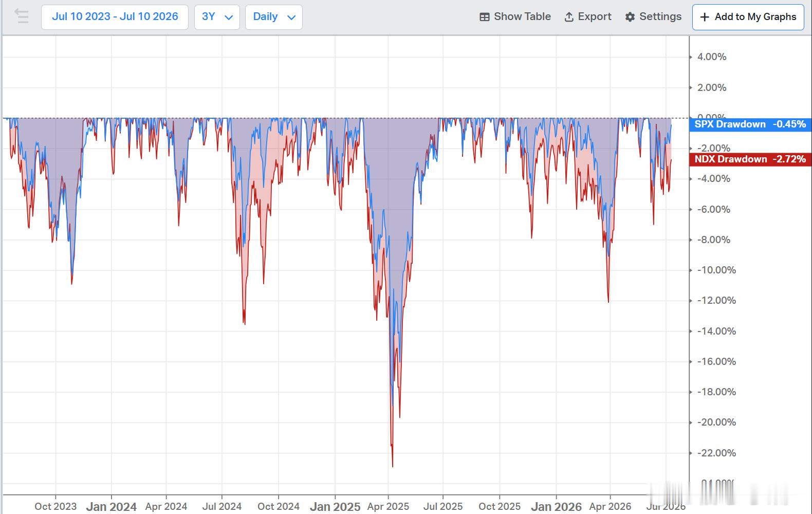Select the blue SPX Drawdown -0.45% label
This screenshot has height=514, width=812.
click(x=750, y=124)
